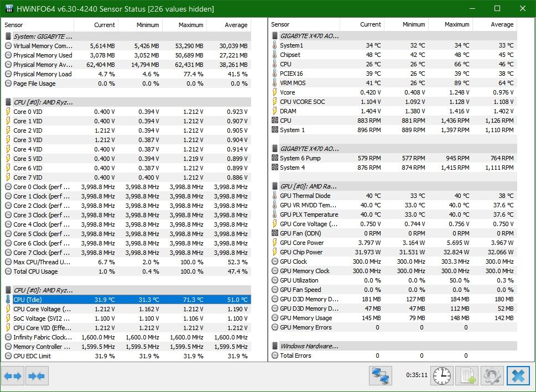Click the blue X close sensors button
Screen dimensions: 536x392
518,375
